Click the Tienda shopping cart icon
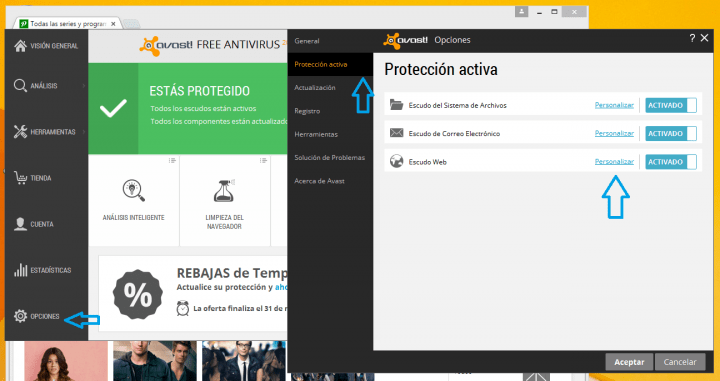The height and width of the screenshot is (381, 720). (x=20, y=178)
